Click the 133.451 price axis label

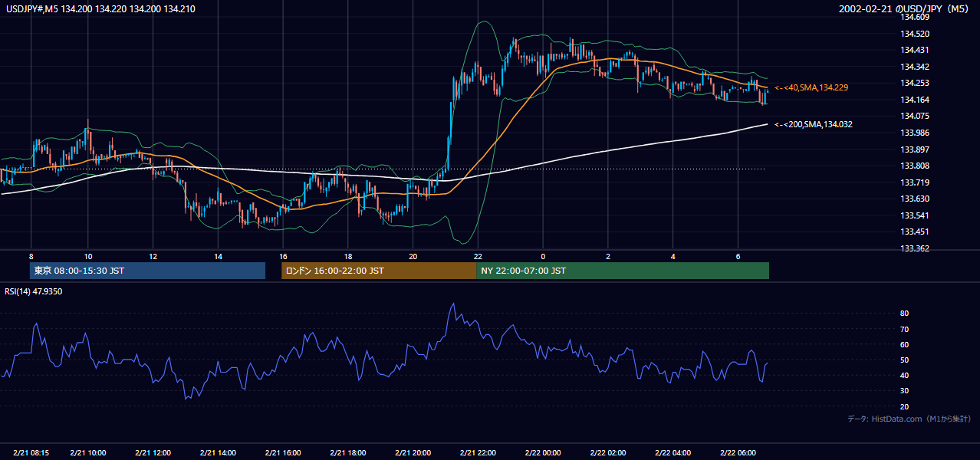click(x=915, y=232)
